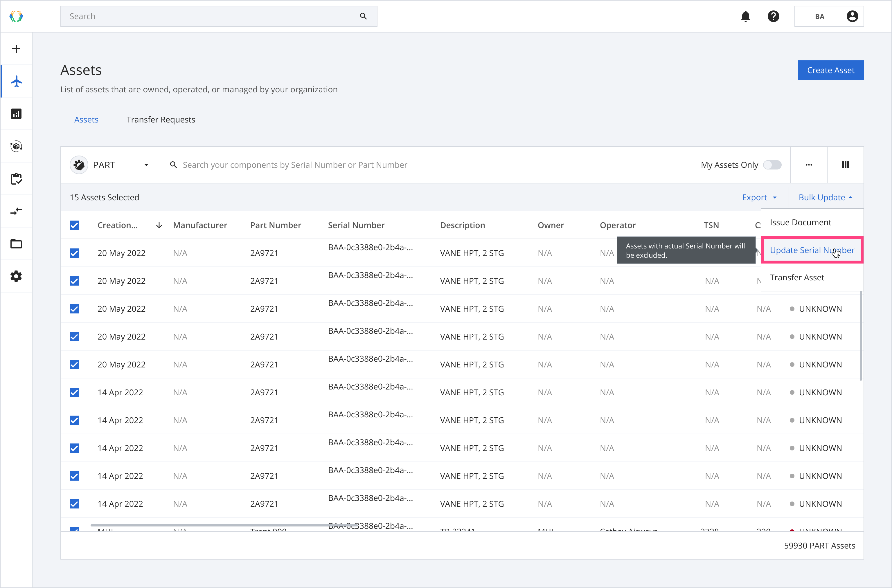The width and height of the screenshot is (892, 588).
Task: Expand the PART asset type dropdown
Action: pyautogui.click(x=146, y=165)
